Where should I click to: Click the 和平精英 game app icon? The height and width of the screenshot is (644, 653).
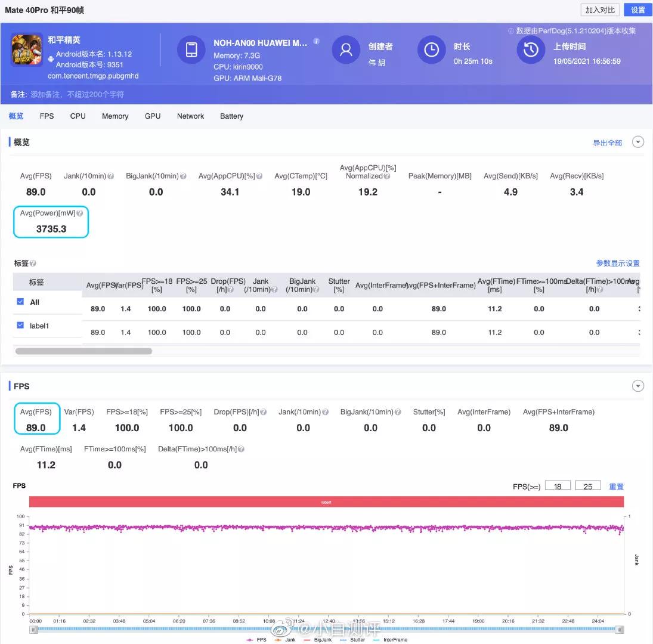26,49
